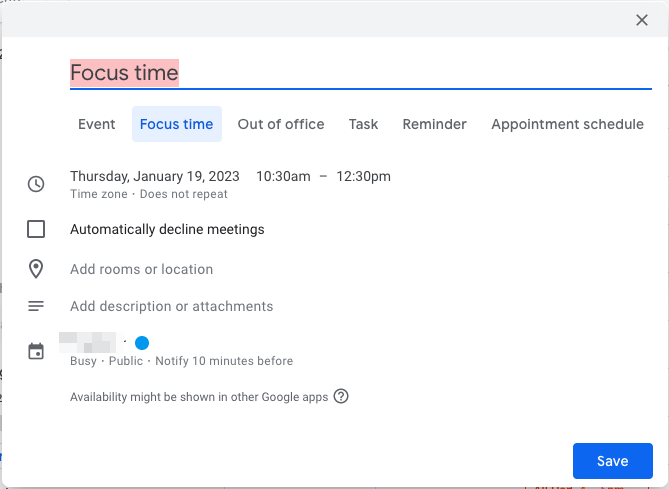Save the focus time event
This screenshot has height=489, width=669.
coord(612,461)
